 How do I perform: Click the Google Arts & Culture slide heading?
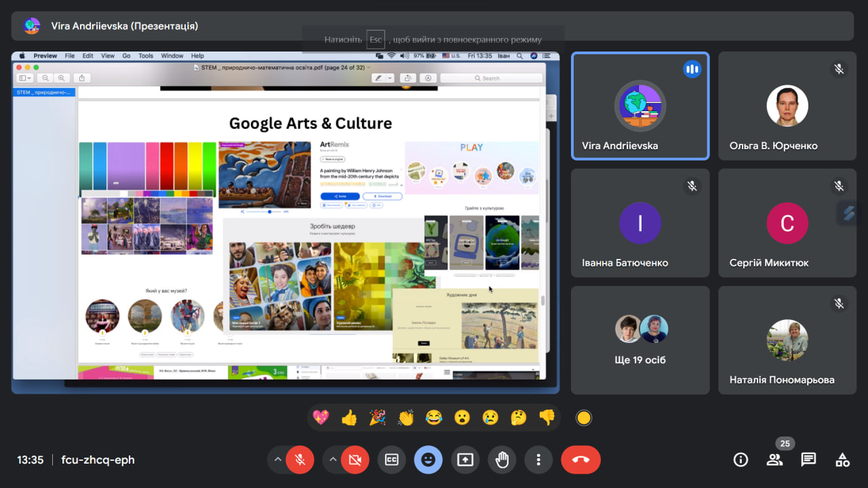[311, 123]
